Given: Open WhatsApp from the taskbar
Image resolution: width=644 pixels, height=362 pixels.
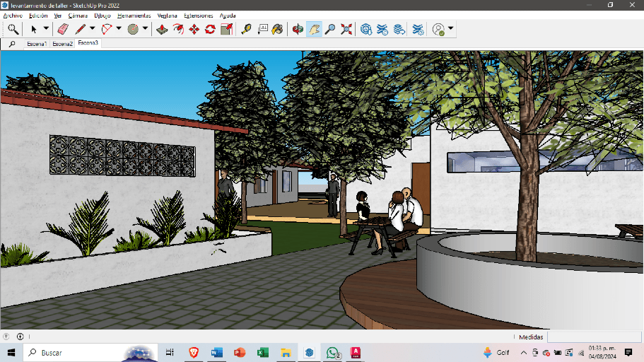Looking at the screenshot, I should tap(332, 353).
